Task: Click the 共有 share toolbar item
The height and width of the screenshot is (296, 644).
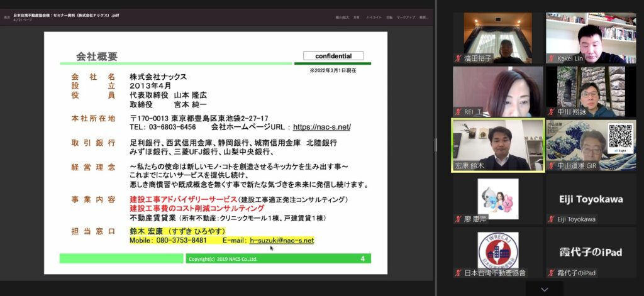Action: [357, 17]
